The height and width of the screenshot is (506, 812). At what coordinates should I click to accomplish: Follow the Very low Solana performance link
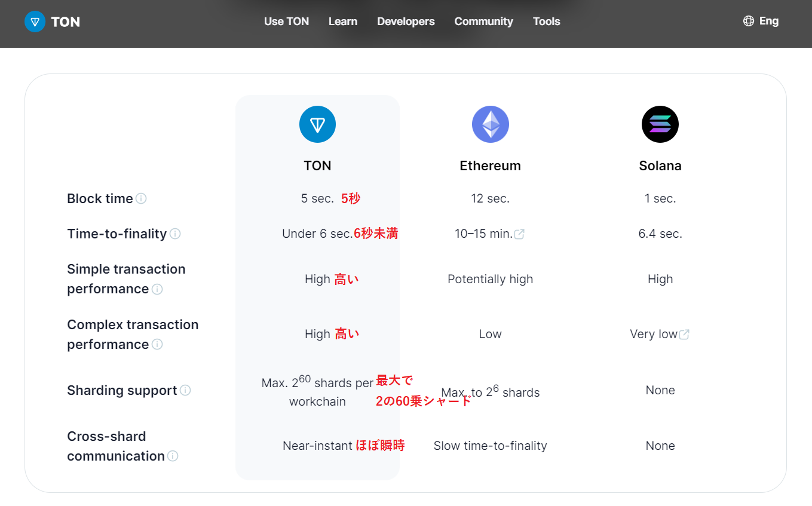click(654, 334)
